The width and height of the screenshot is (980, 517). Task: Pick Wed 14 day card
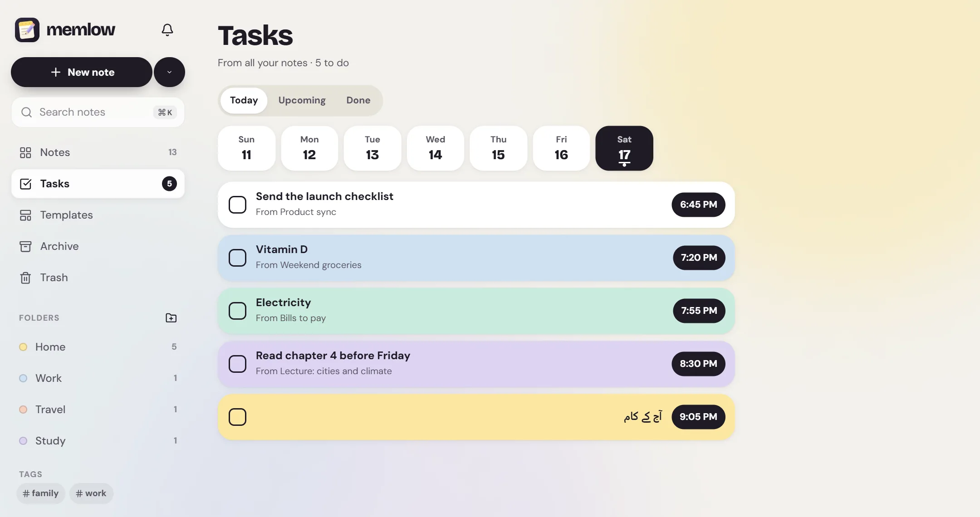(435, 148)
